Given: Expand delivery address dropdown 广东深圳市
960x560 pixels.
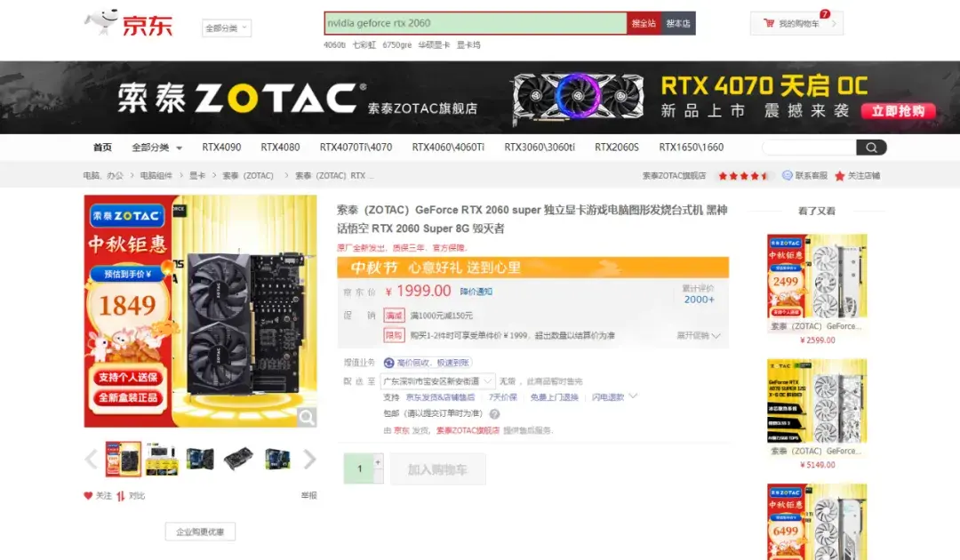Looking at the screenshot, I should tap(437, 381).
